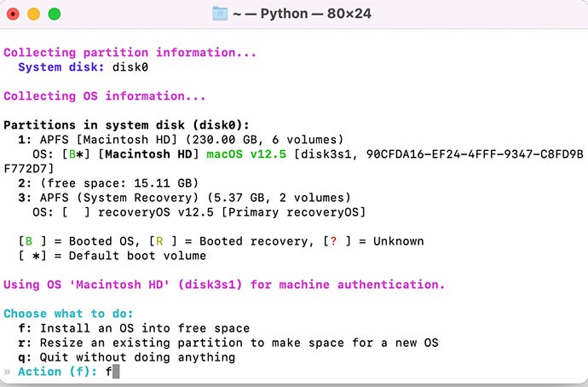Close the terminal window with red button

click(x=13, y=14)
